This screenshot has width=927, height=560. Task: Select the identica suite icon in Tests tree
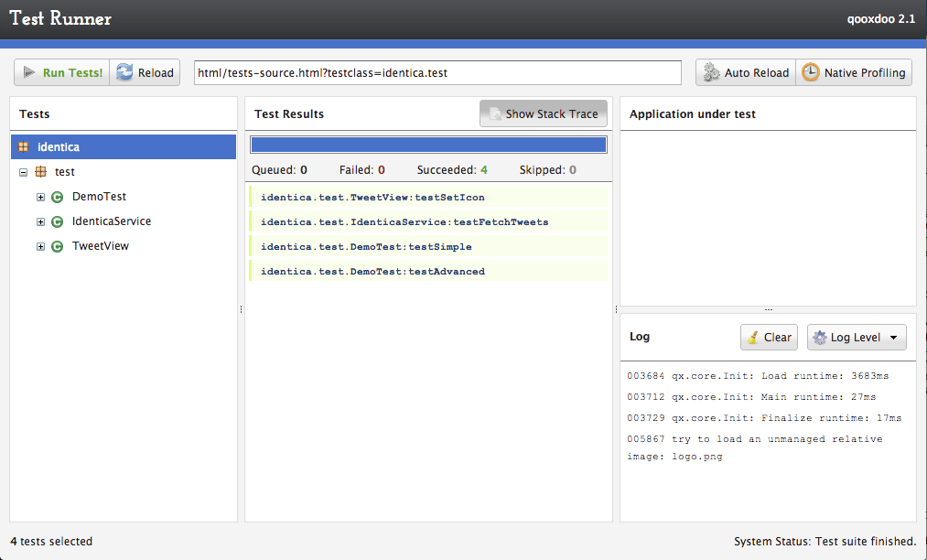pyautogui.click(x=23, y=146)
